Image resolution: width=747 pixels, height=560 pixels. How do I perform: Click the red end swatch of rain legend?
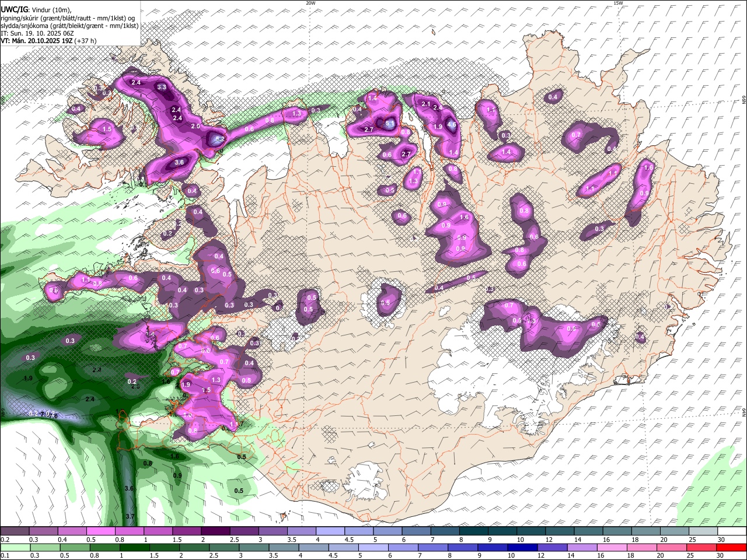click(732, 547)
